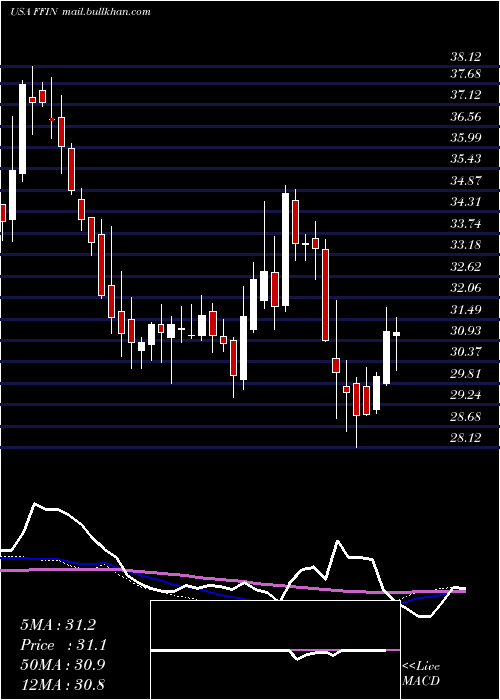
Task: Click the 32.06 price axis label
Action: coord(466,288)
